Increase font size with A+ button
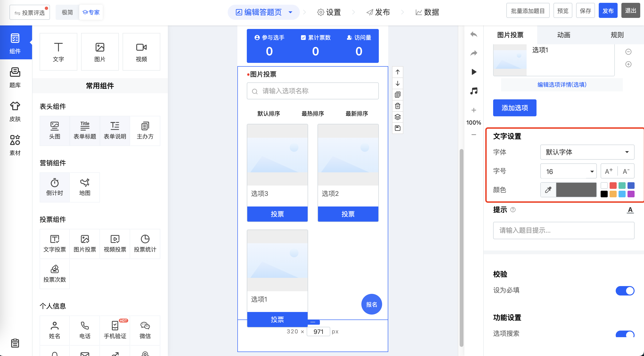The image size is (644, 356). [609, 171]
